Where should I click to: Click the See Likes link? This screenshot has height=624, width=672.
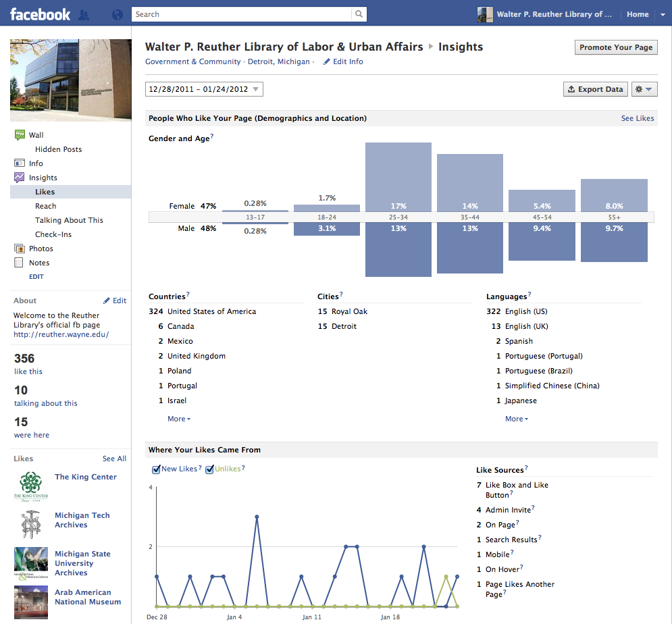click(x=637, y=118)
